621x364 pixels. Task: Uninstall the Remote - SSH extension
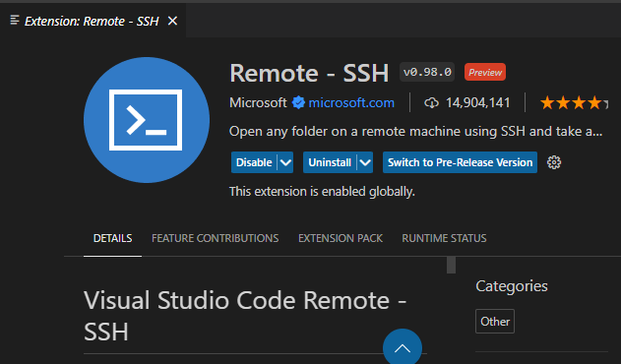pos(330,162)
